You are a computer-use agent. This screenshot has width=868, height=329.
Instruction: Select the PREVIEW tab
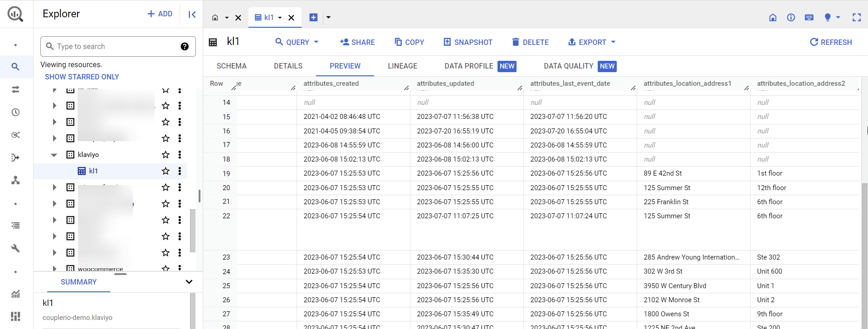coord(345,66)
